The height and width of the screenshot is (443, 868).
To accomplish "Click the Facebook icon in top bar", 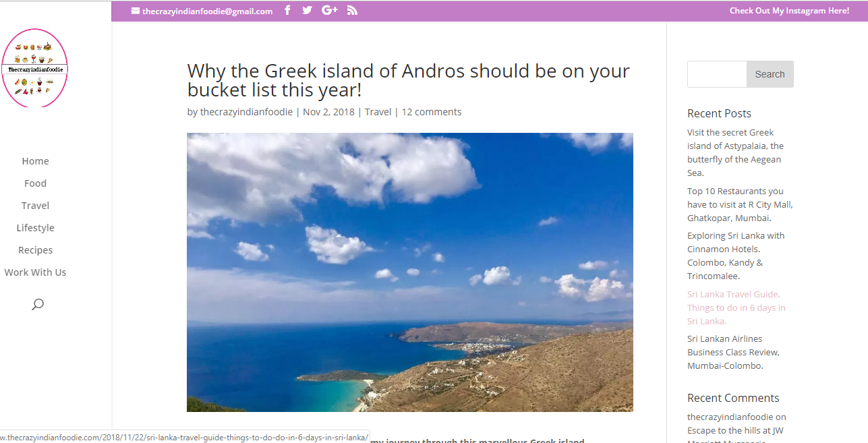I will (x=287, y=10).
